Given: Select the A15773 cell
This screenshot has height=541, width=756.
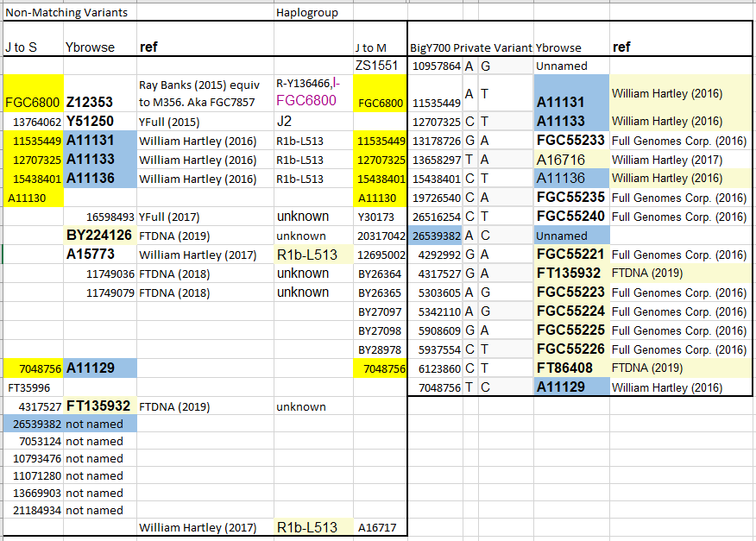Looking at the screenshot, I should (100, 254).
